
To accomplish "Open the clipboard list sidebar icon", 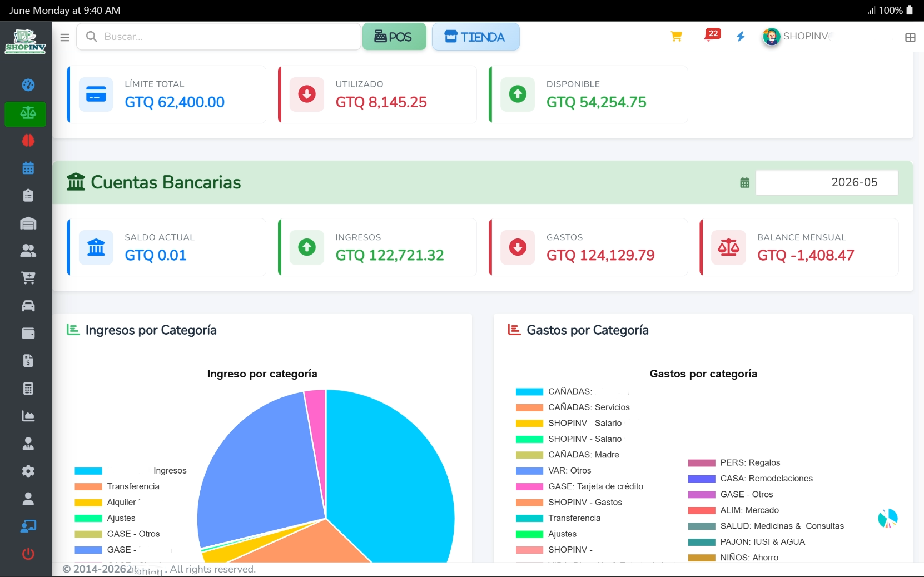I will click(28, 196).
